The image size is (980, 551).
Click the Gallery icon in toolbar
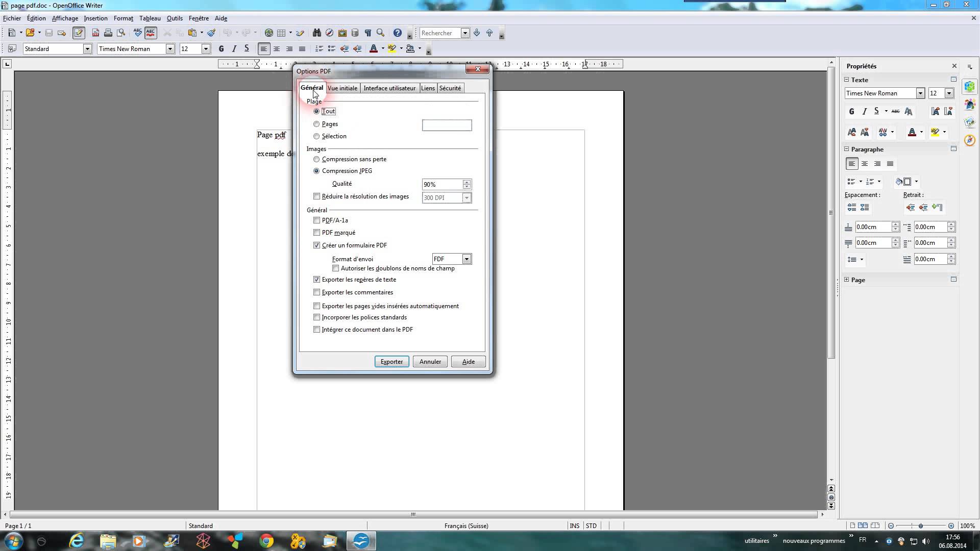342,33
